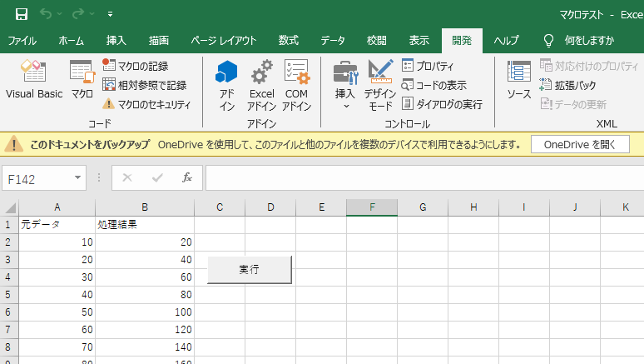Click inside the formula bar
The height and width of the screenshot is (364, 644).
416,177
